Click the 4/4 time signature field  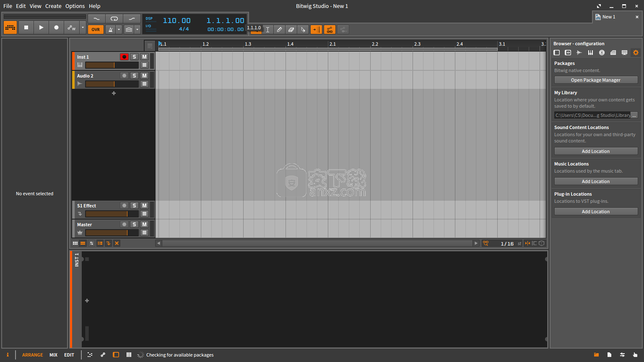(x=184, y=29)
